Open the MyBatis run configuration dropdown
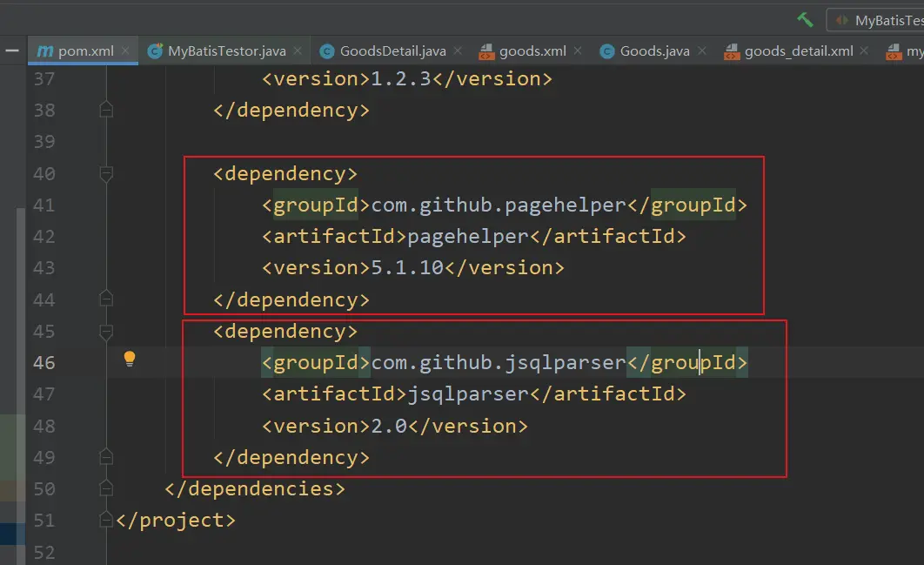The width and height of the screenshot is (924, 565). (879, 20)
